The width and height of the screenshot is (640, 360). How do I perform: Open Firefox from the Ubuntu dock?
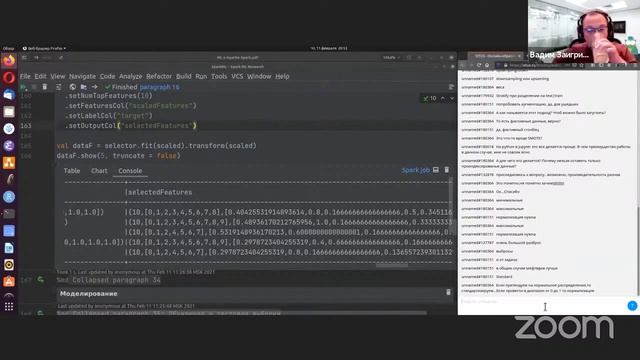9,61
